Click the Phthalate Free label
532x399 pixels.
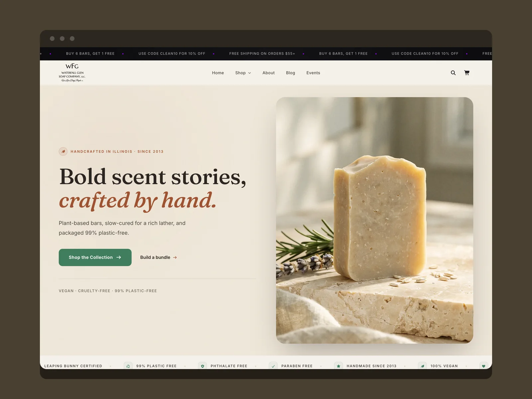[229, 366]
